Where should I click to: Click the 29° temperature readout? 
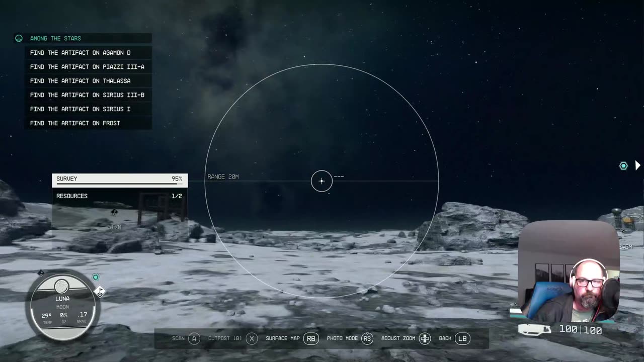pyautogui.click(x=47, y=315)
